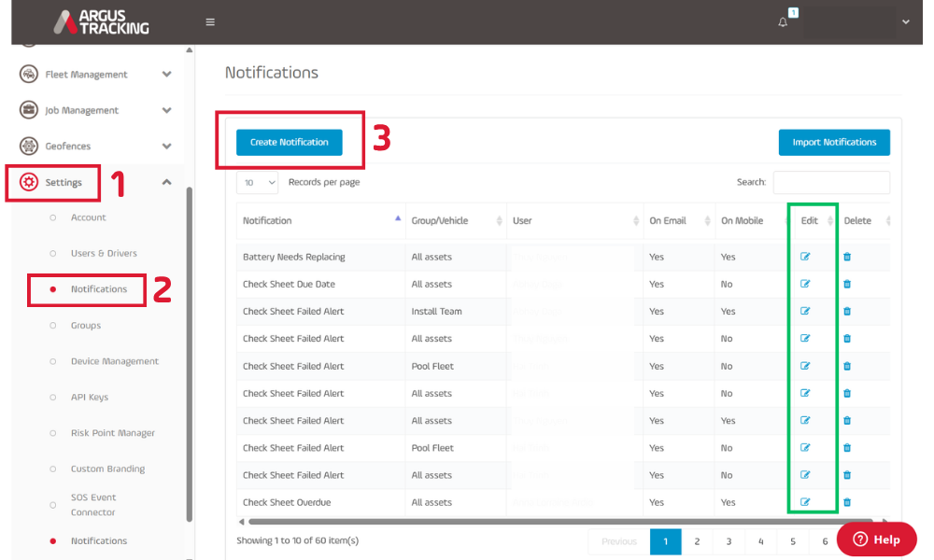This screenshot has height=560, width=934.
Task: Delete the Check Sheet Overdue notification
Action: click(847, 502)
